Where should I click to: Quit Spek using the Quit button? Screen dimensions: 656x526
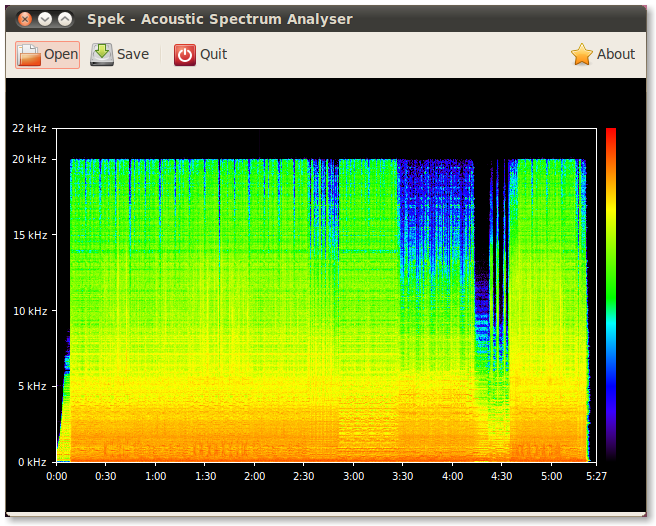point(200,54)
